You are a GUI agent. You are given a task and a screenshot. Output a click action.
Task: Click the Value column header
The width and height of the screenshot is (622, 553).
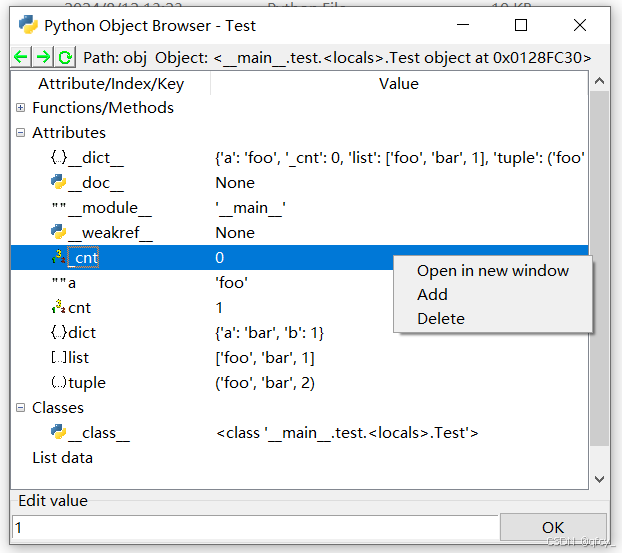[399, 84]
